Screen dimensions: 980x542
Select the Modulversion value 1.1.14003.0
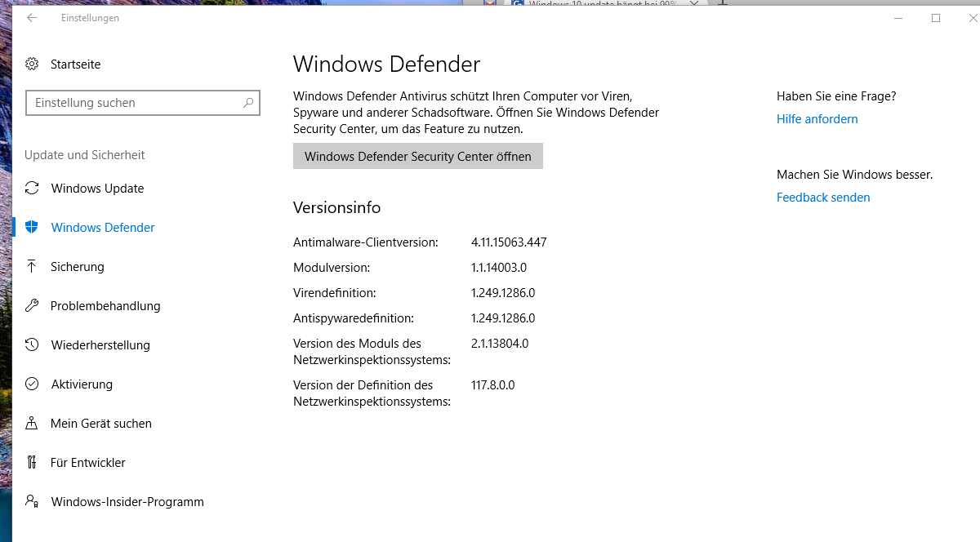point(499,268)
